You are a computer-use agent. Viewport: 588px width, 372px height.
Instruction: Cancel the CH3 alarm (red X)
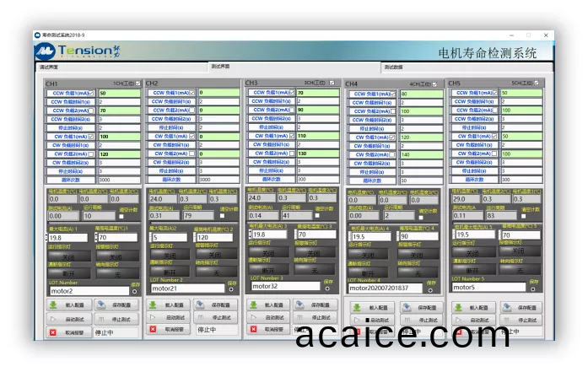point(268,329)
